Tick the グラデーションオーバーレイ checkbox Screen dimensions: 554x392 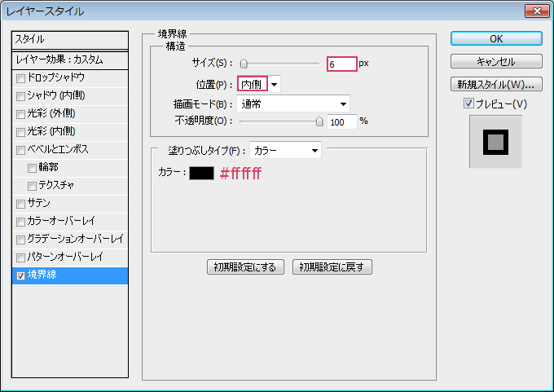pos(21,240)
